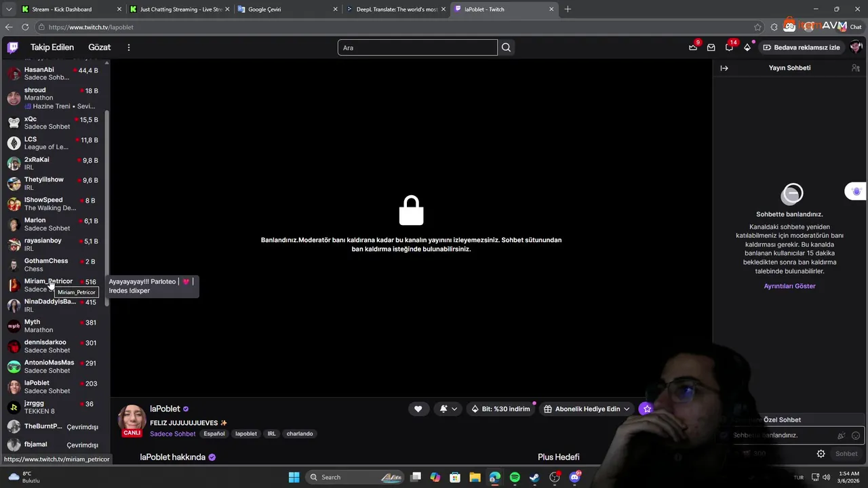
Task: Reload the page in the browser
Action: [25, 27]
